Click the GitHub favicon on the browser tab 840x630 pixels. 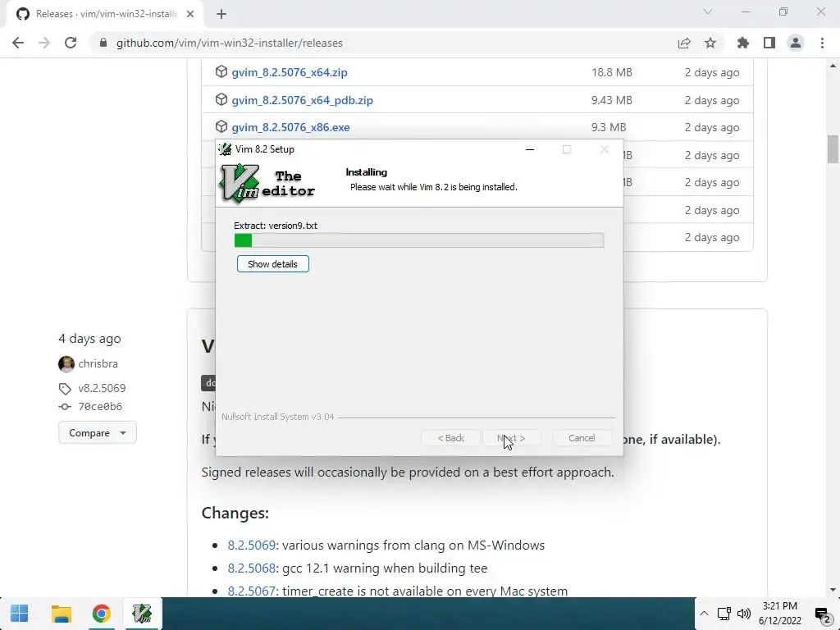22,14
